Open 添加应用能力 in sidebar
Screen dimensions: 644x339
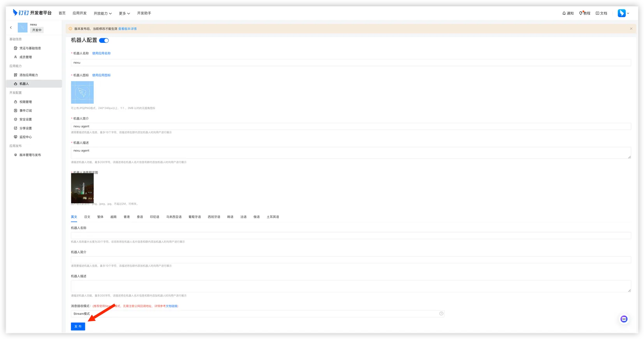(x=28, y=75)
